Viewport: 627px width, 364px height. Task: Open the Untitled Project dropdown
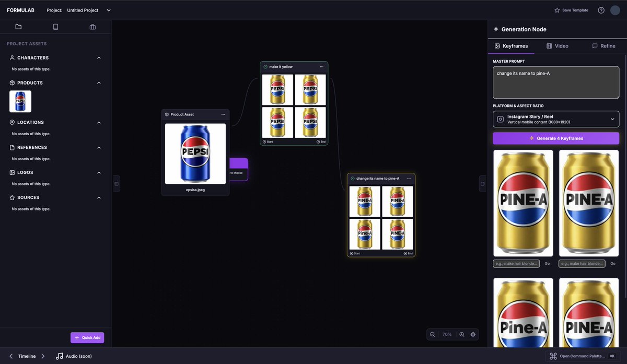pyautogui.click(x=89, y=10)
